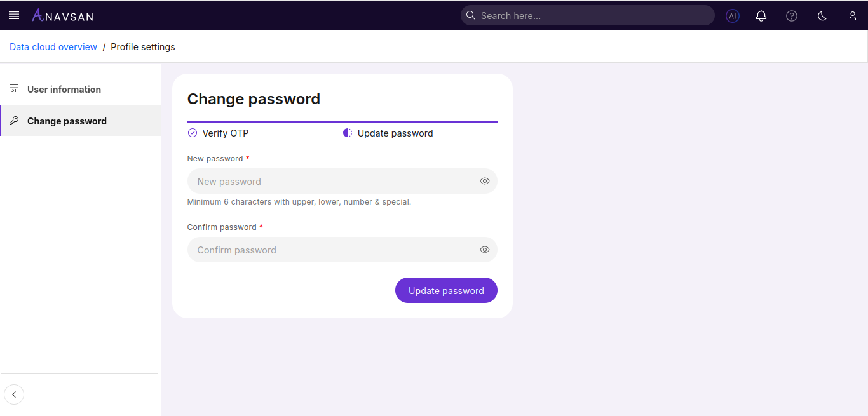Toggle the navigation hamburger menu
The image size is (868, 416).
[x=14, y=15]
